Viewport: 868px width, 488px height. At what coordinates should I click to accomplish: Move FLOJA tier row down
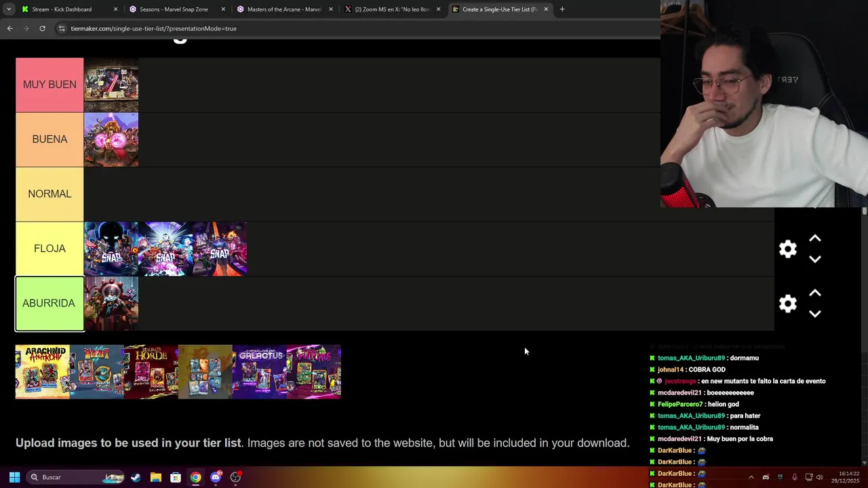point(815,259)
